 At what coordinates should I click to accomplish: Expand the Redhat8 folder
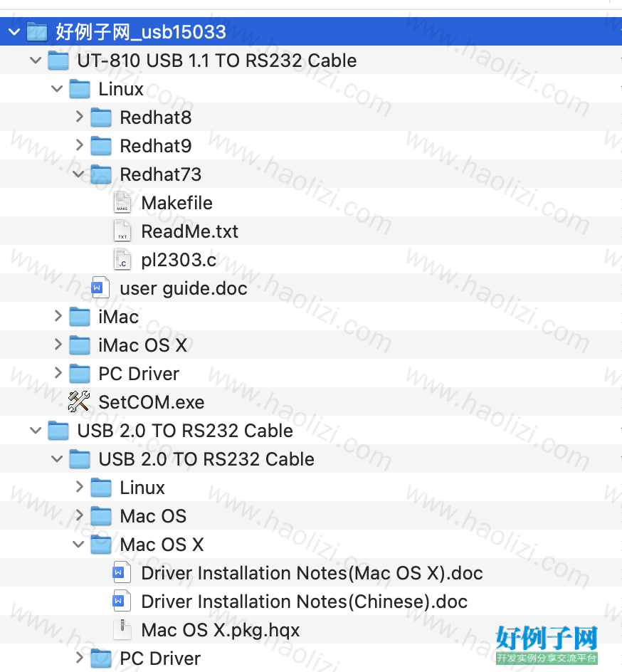(x=79, y=117)
